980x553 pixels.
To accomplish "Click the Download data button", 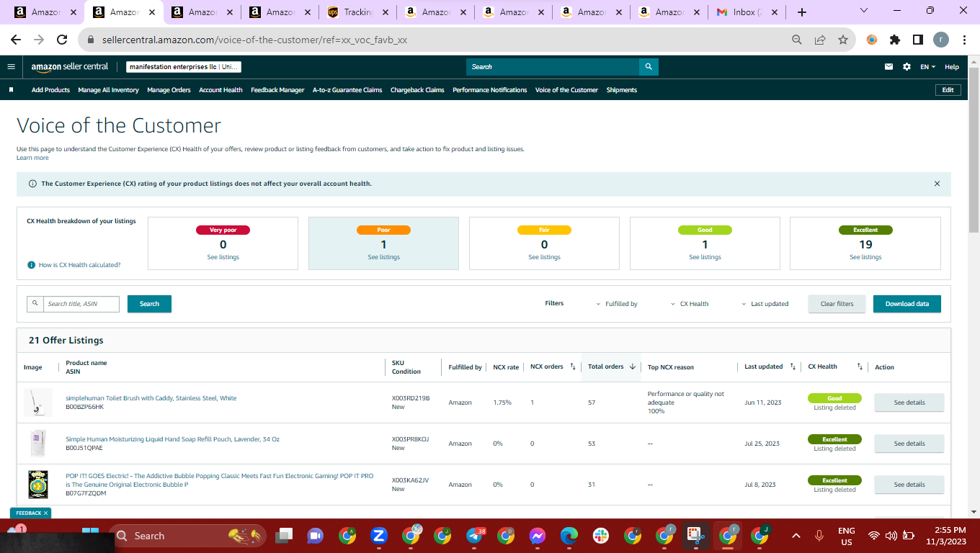I will click(x=907, y=304).
